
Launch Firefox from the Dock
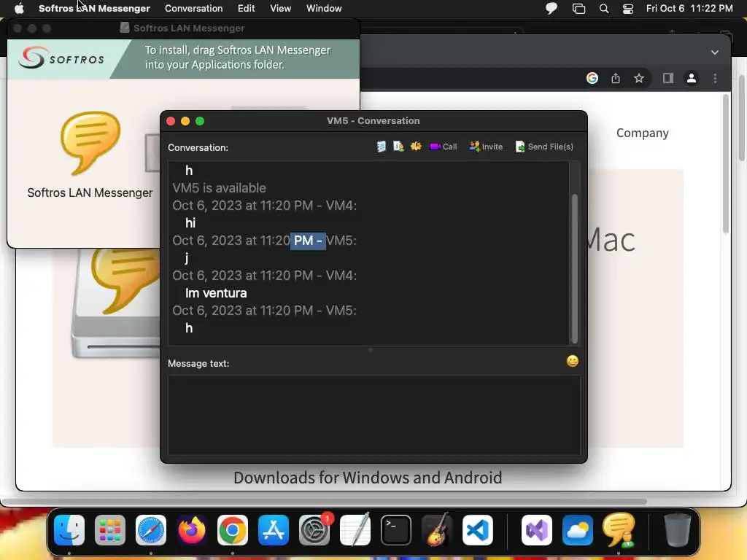[x=192, y=530]
